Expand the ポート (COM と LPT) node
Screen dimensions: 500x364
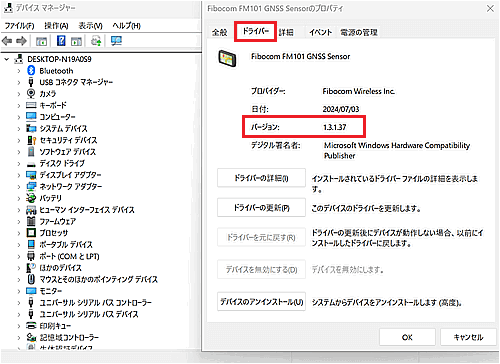pyautogui.click(x=19, y=256)
